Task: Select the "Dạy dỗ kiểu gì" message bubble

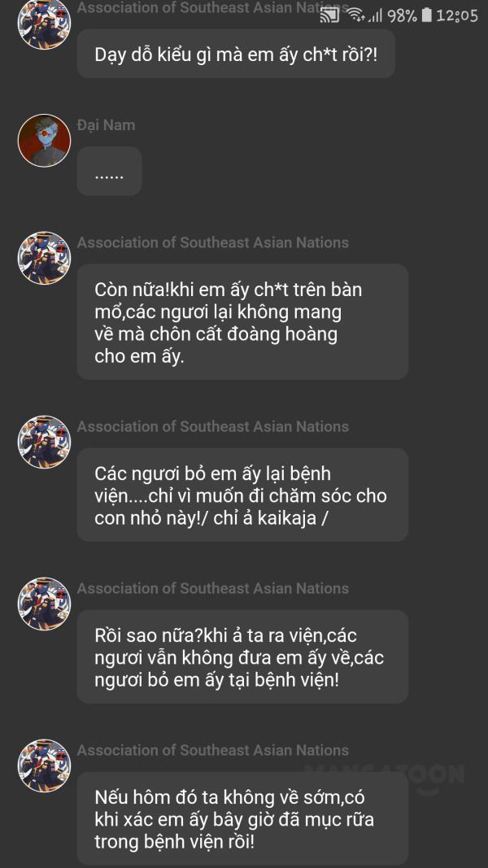Action: click(236, 55)
